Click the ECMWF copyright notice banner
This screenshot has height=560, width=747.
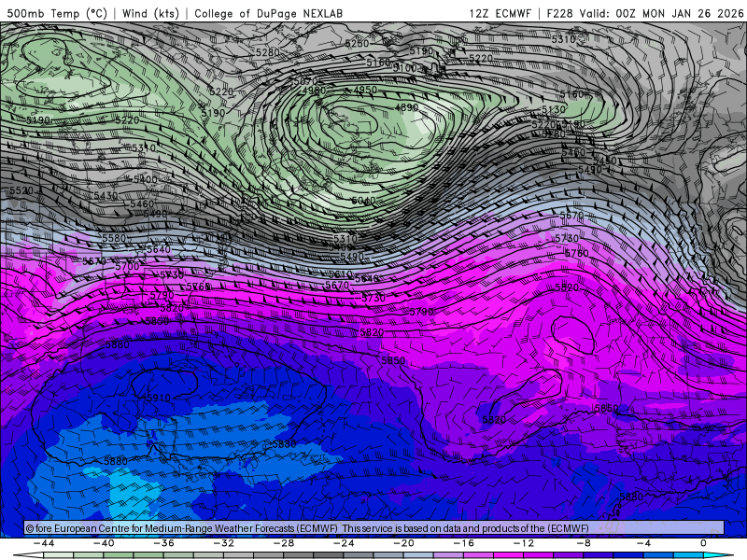(374, 527)
